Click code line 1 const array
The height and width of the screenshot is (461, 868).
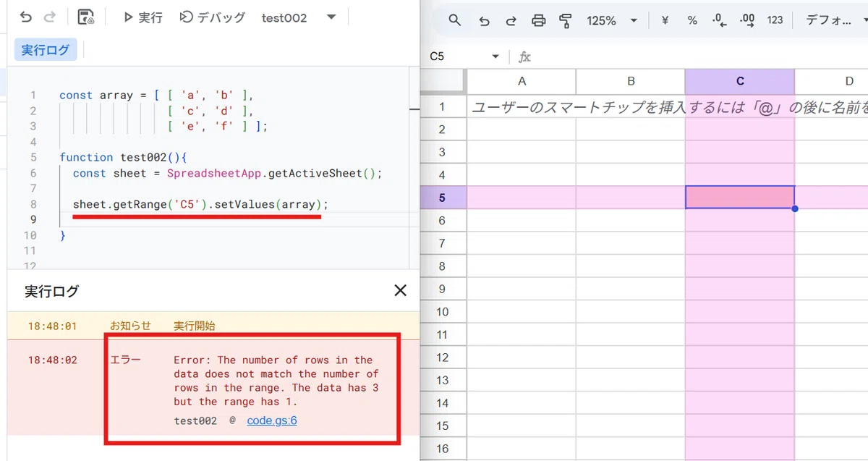pos(157,95)
